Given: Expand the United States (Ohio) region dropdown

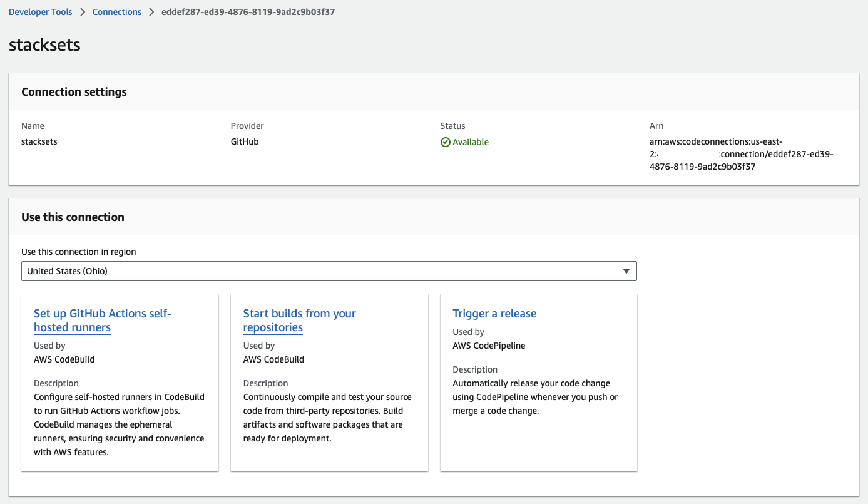Looking at the screenshot, I should [x=329, y=271].
